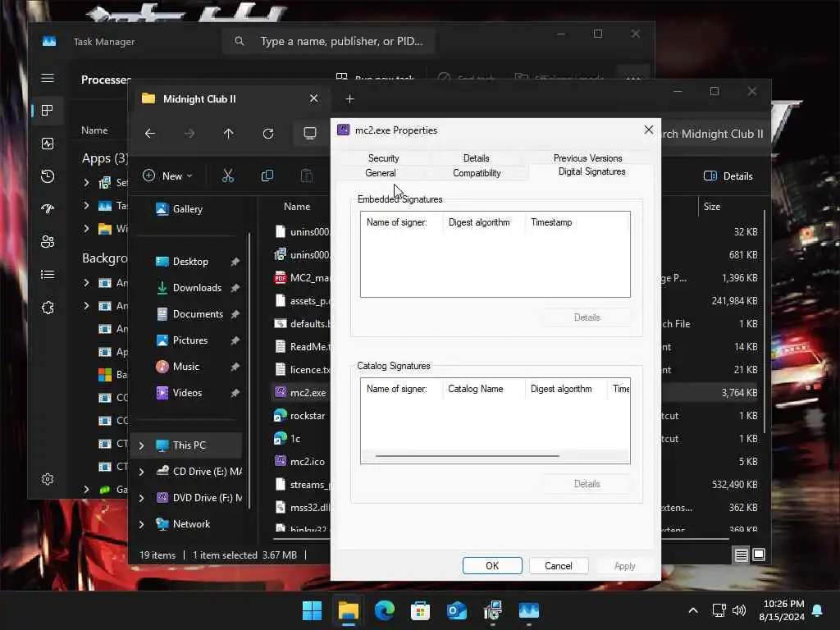
Task: Click the volume icon in system tray
Action: coord(739,610)
